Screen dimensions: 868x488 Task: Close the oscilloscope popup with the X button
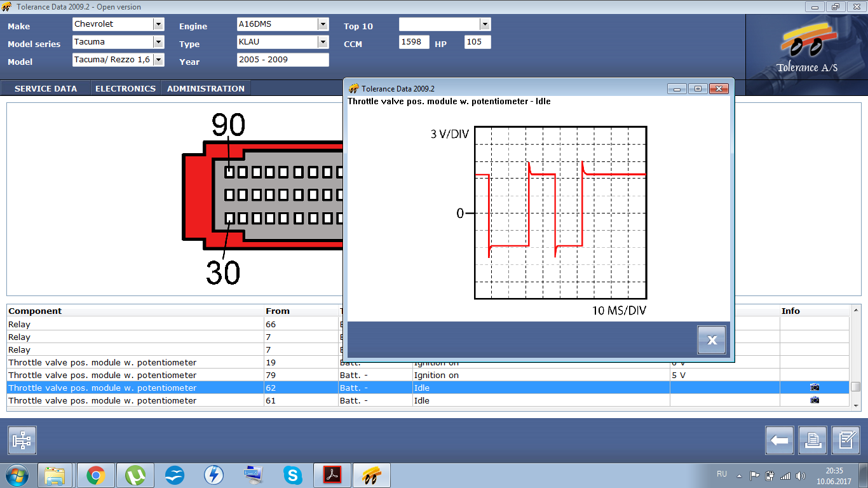point(712,340)
